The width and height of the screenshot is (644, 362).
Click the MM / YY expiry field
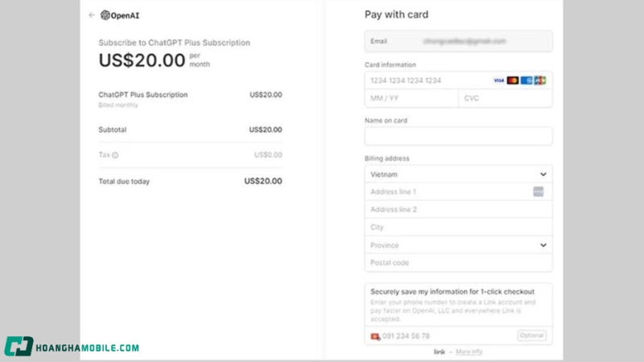click(411, 98)
